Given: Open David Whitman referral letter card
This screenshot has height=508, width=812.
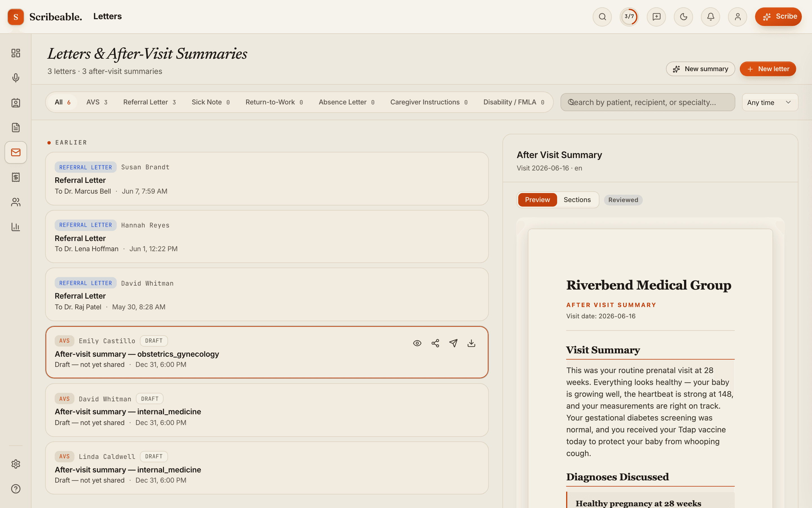Looking at the screenshot, I should pos(267,294).
